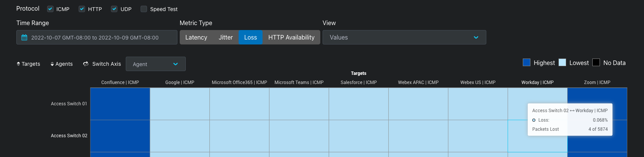Click the View dropdown chevron arrow
The image size is (644, 157).
476,38
